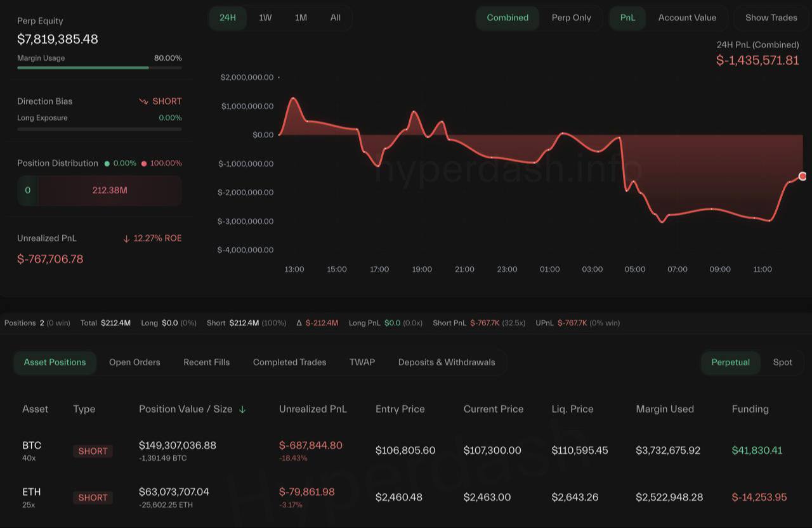Open the TWAP tab
Image resolution: width=812 pixels, height=528 pixels.
[362, 363]
